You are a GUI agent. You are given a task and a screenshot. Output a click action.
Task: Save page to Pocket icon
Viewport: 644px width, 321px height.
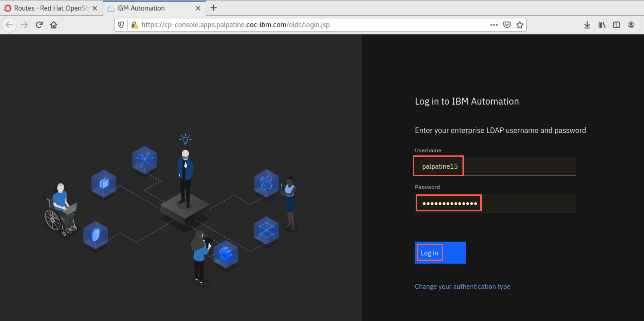coord(507,25)
